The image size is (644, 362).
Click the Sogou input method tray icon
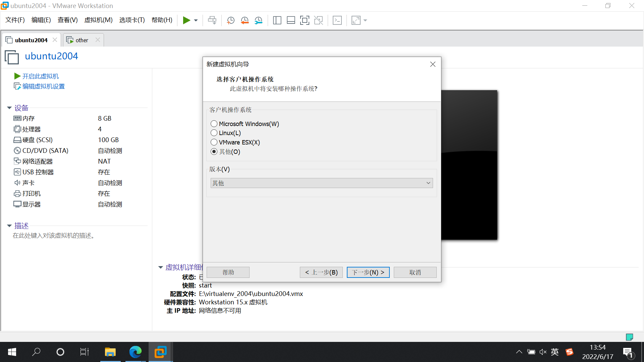(570, 352)
